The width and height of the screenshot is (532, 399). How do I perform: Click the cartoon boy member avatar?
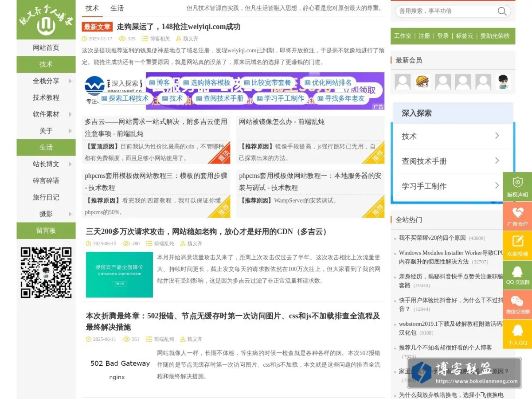503,82
